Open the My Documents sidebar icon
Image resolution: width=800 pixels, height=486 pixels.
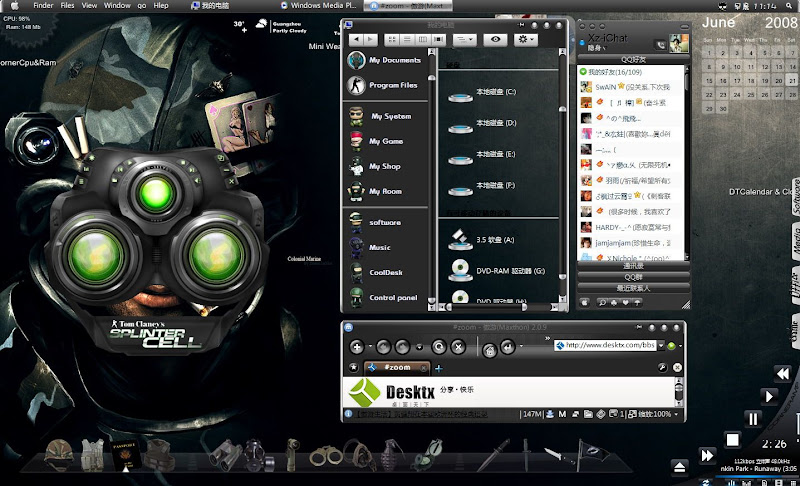[x=356, y=60]
